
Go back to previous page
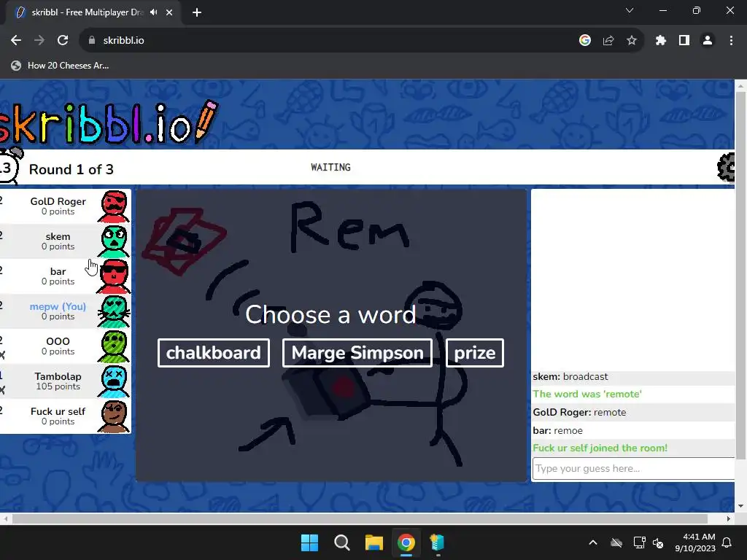pos(16,41)
